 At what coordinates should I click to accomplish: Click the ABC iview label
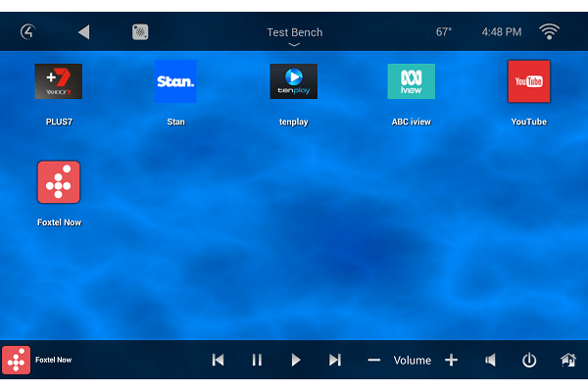(x=411, y=122)
